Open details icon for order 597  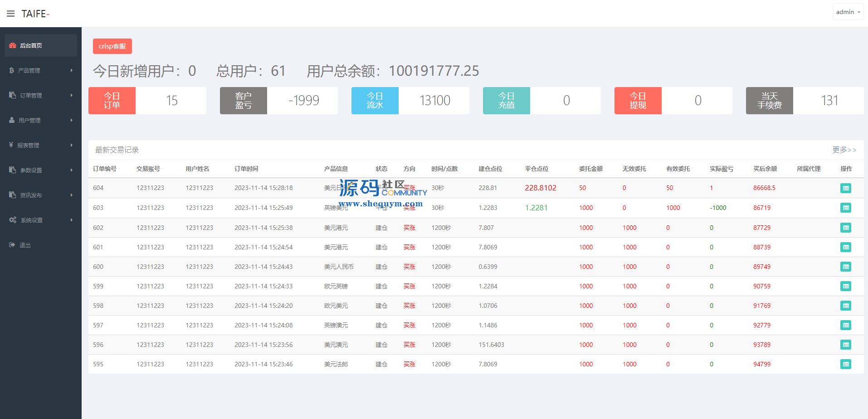(x=846, y=325)
